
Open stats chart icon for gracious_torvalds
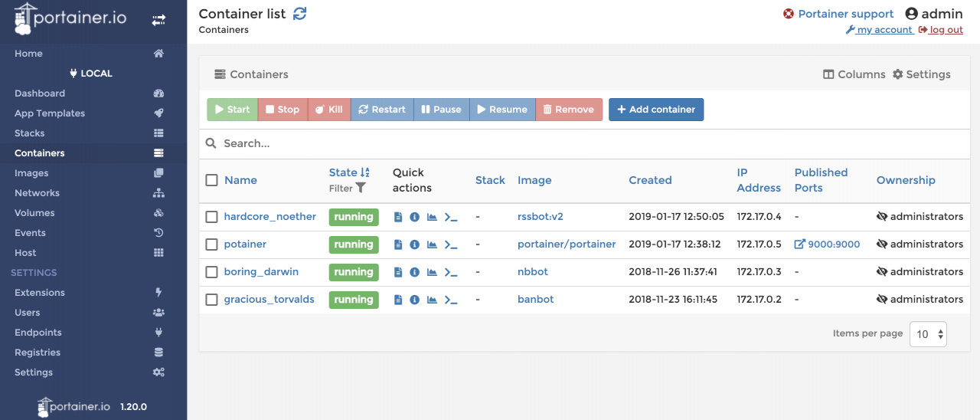pos(432,300)
